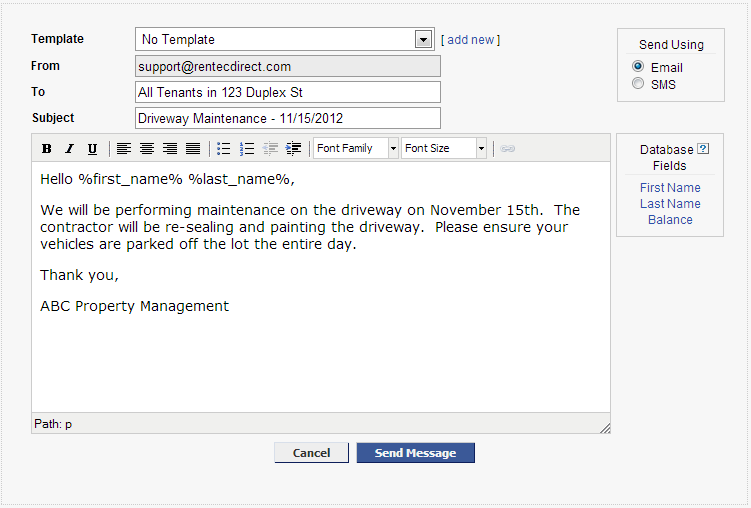Image resolution: width=751 pixels, height=508 pixels.
Task: Click the Send Message button
Action: (x=415, y=453)
